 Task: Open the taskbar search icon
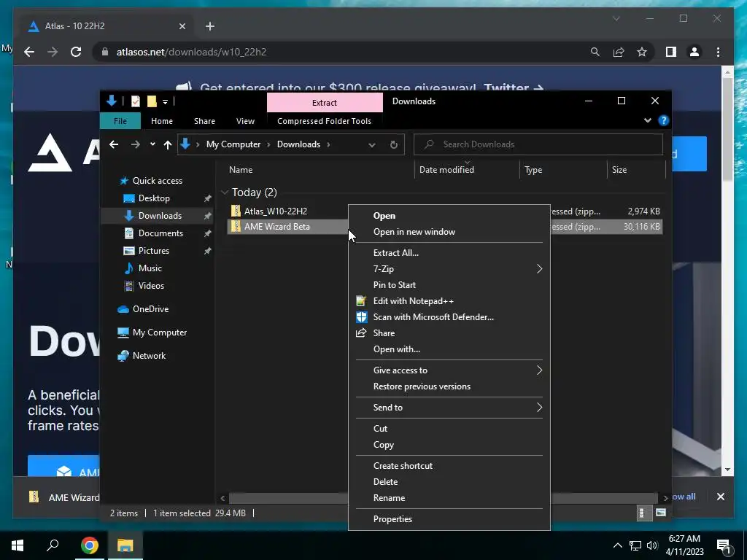point(53,545)
